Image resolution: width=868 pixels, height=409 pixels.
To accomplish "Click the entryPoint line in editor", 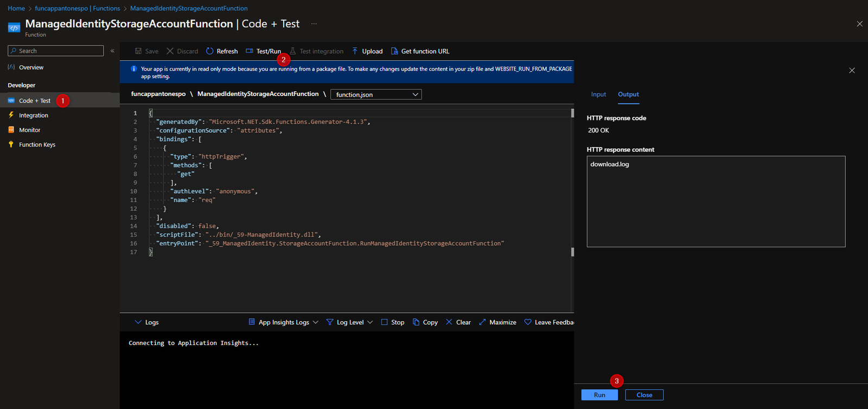I will tap(330, 243).
